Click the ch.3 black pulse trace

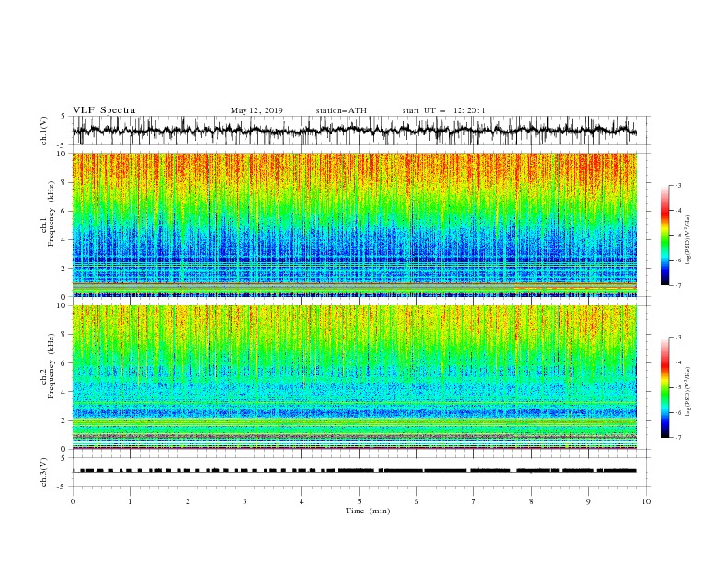(354, 471)
